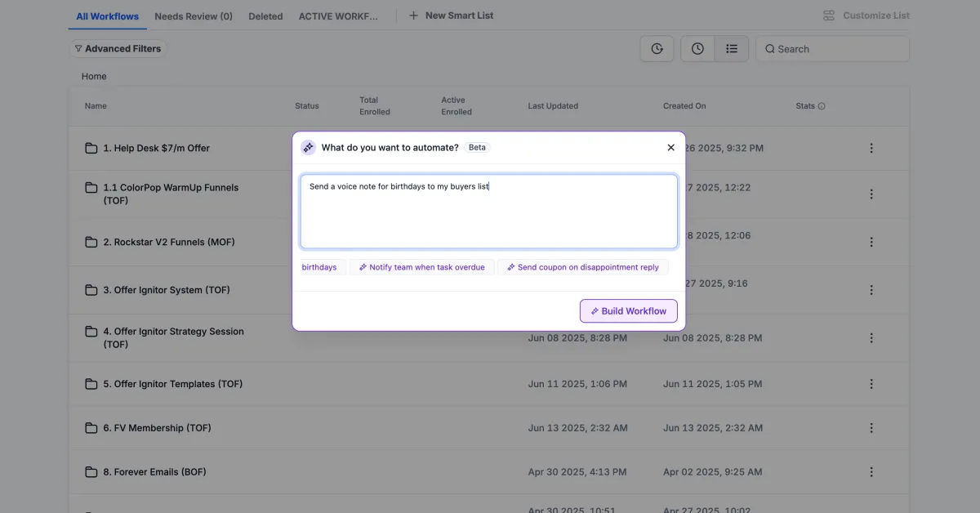Click Customize List
980x513 pixels.
pos(866,16)
